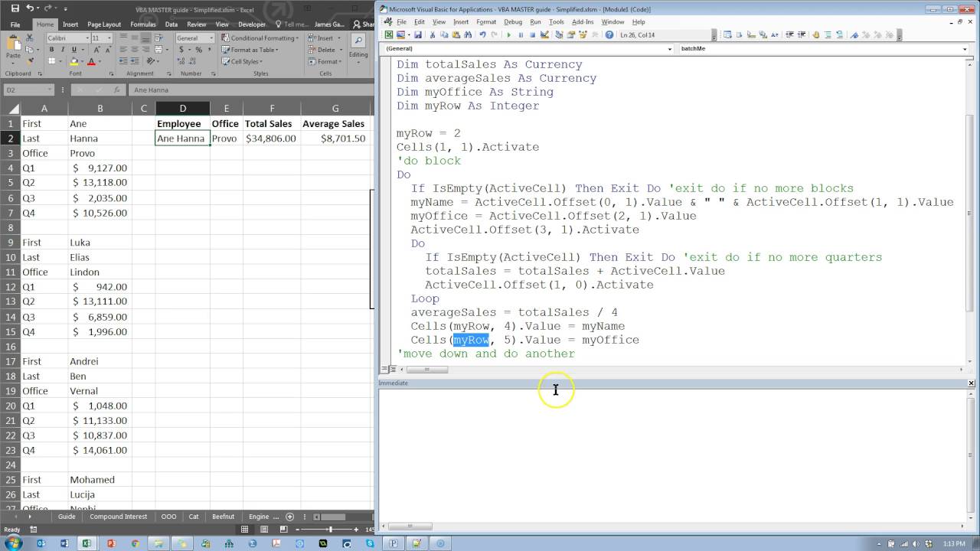Screen dimensions: 980x551
Task: Click the Windows Start button
Action: pos(13,543)
